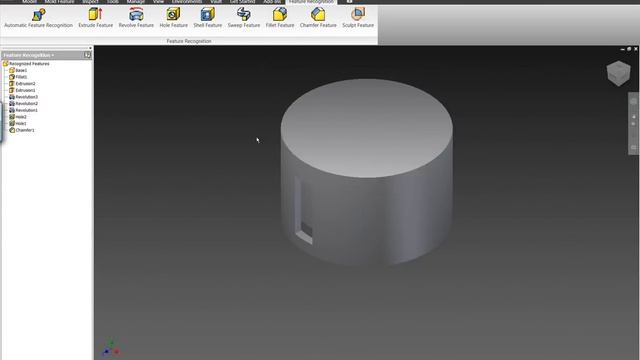Screen dimensions: 640x360
Task: Open the Feature Recognition browser dropdown
Action: (x=29, y=55)
